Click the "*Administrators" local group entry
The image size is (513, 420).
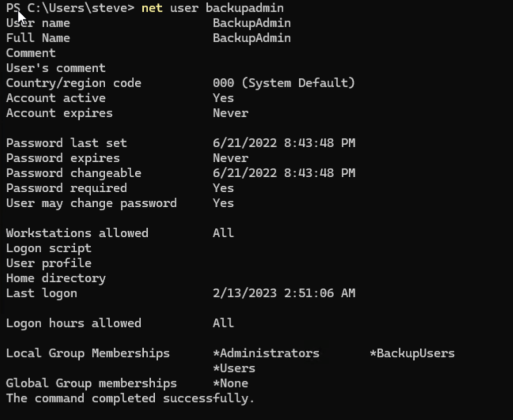point(266,353)
